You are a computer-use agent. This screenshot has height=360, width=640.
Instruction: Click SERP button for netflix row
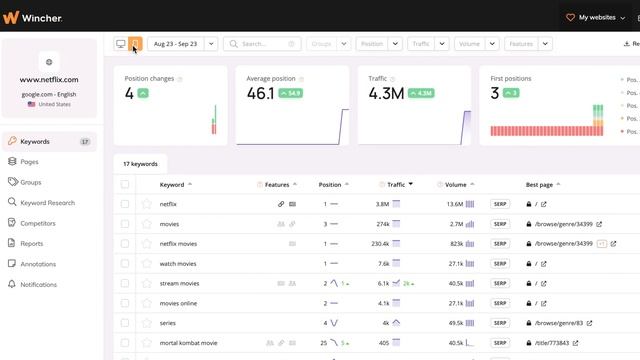coord(500,204)
